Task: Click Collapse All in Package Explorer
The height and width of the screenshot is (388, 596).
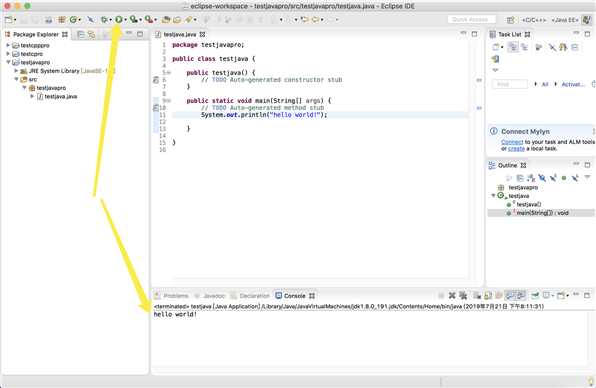Action: coord(81,35)
